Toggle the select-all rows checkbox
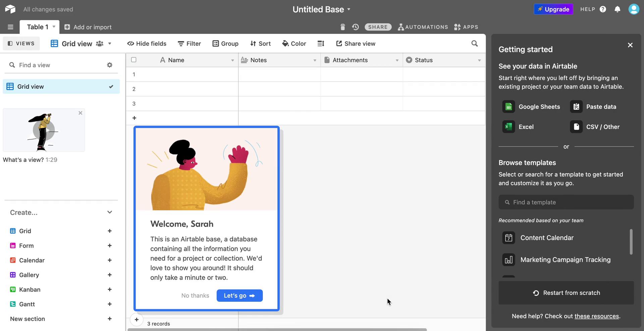 (x=133, y=60)
